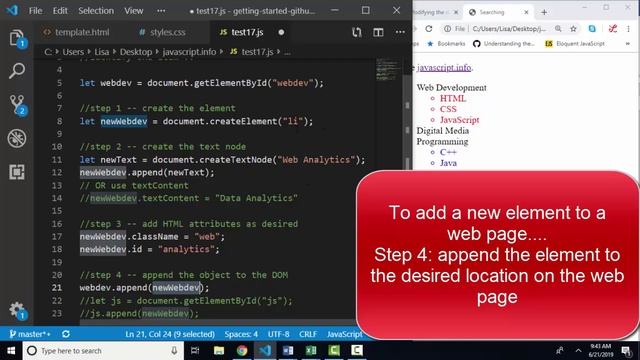Close the Searching tab in Chrome

tap(527, 12)
